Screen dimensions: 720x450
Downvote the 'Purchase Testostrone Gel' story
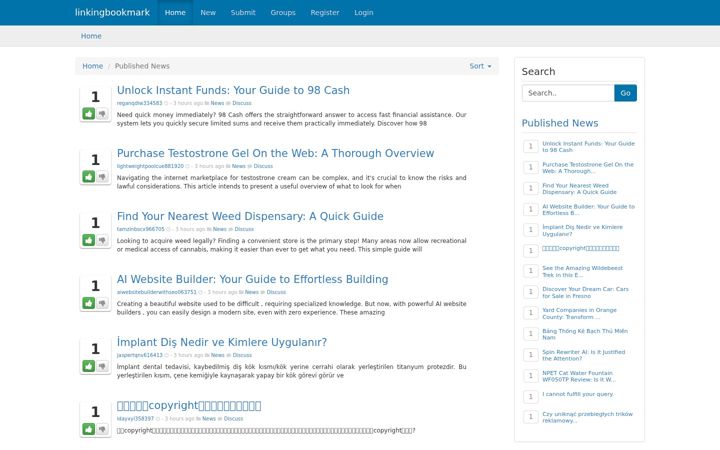click(x=102, y=176)
